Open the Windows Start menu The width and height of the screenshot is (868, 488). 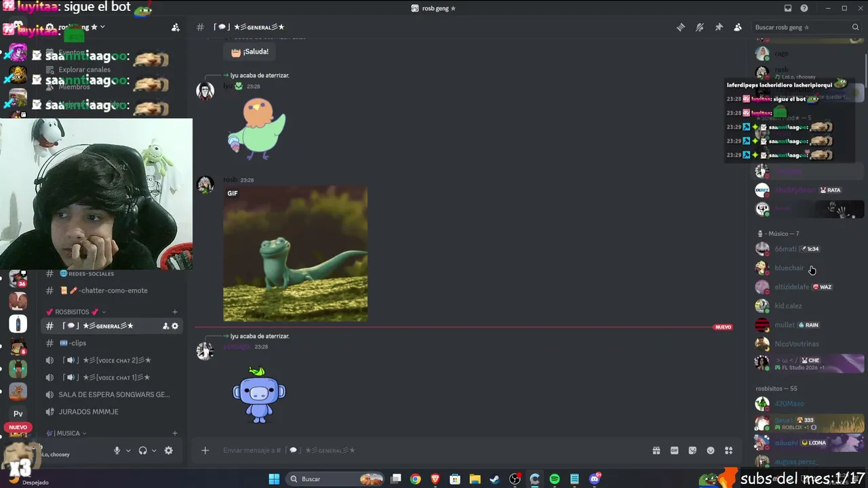(274, 479)
